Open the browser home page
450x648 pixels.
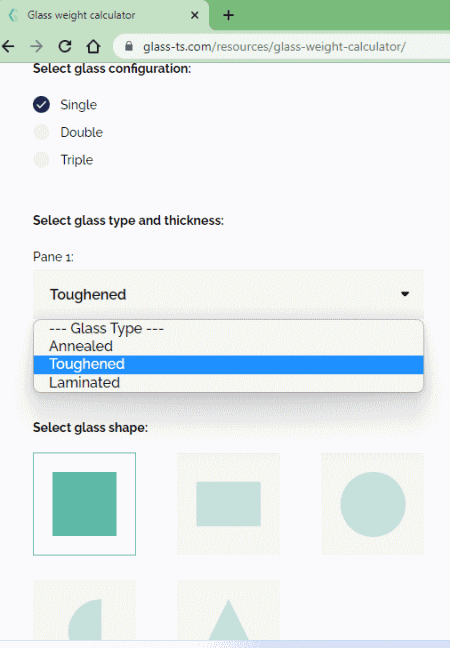(x=93, y=46)
